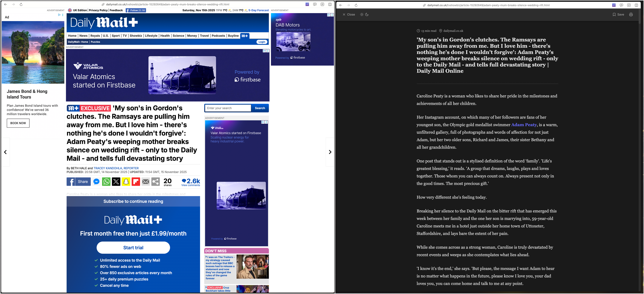The height and width of the screenshot is (294, 644).
Task: Click the Start trial button
Action: point(133,247)
